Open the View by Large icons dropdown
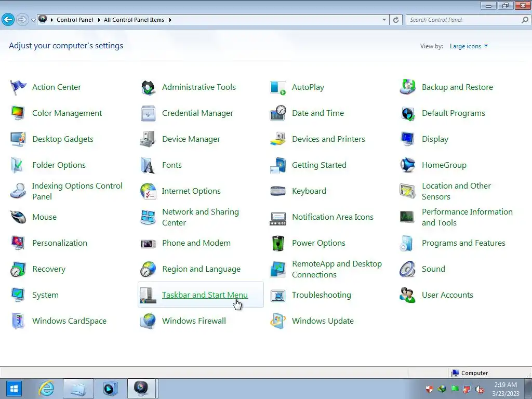The width and height of the screenshot is (532, 399). (x=469, y=46)
